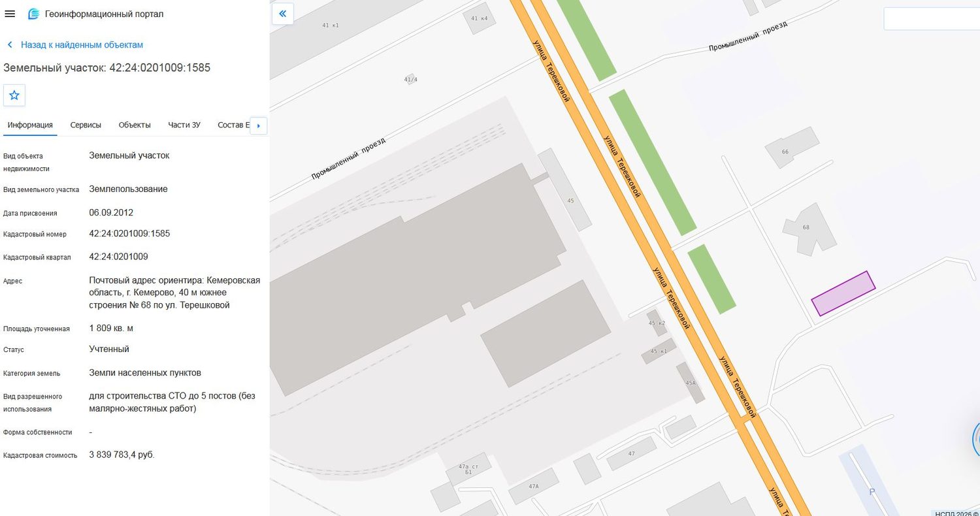Add the parcel to favorites with star
Image resolution: width=980 pixels, height=516 pixels.
(x=14, y=95)
